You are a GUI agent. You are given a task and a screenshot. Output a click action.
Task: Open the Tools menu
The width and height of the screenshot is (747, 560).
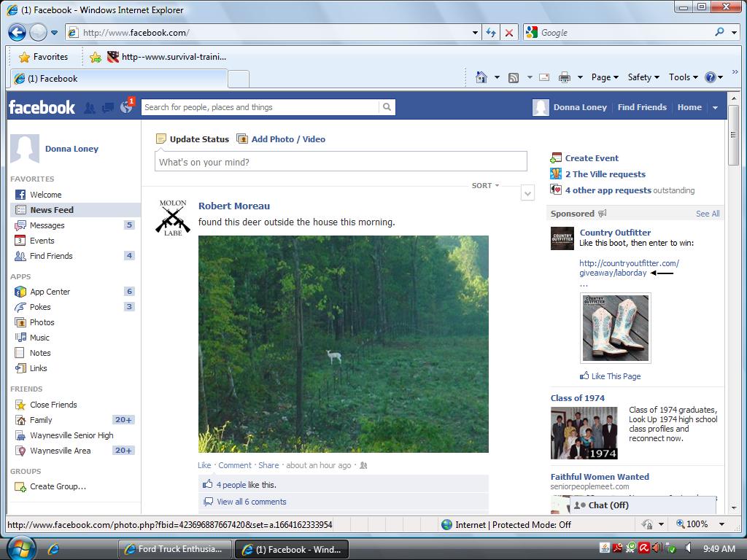pos(683,77)
